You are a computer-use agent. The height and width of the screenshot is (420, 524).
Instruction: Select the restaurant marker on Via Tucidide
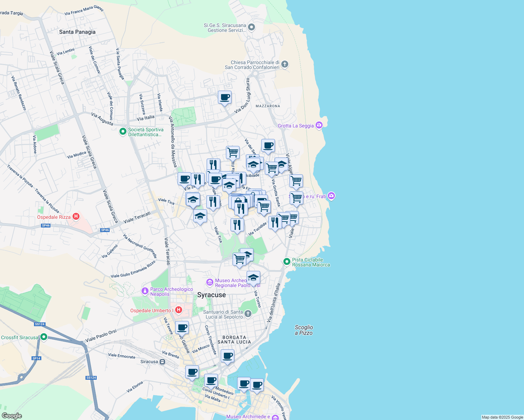click(275, 223)
